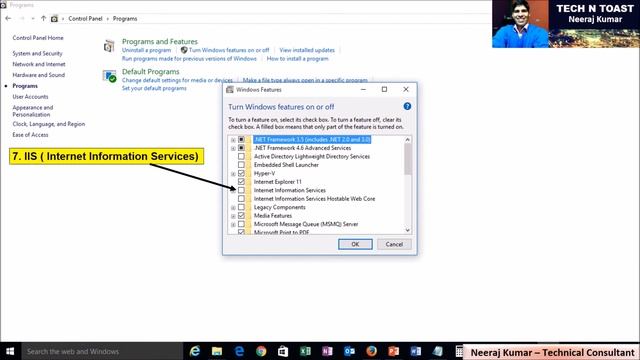Click the Windows Start button
The image size is (640, 360).
(x=10, y=351)
